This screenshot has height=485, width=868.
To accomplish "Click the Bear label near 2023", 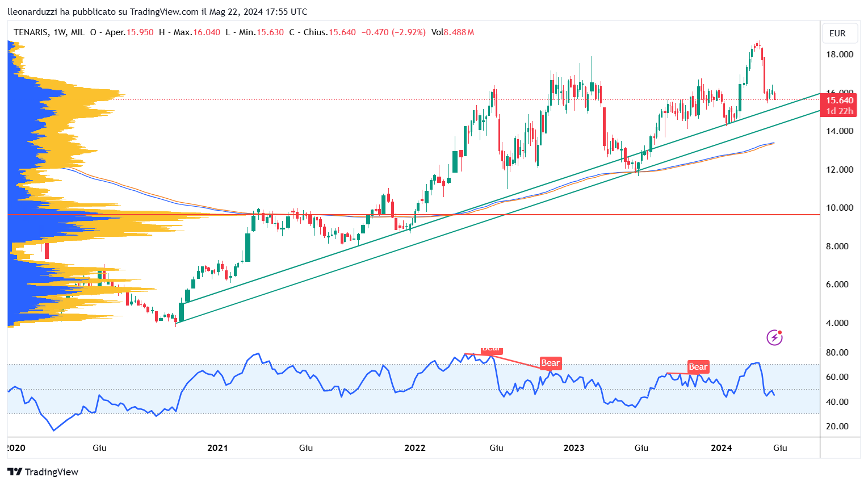I will [x=550, y=363].
